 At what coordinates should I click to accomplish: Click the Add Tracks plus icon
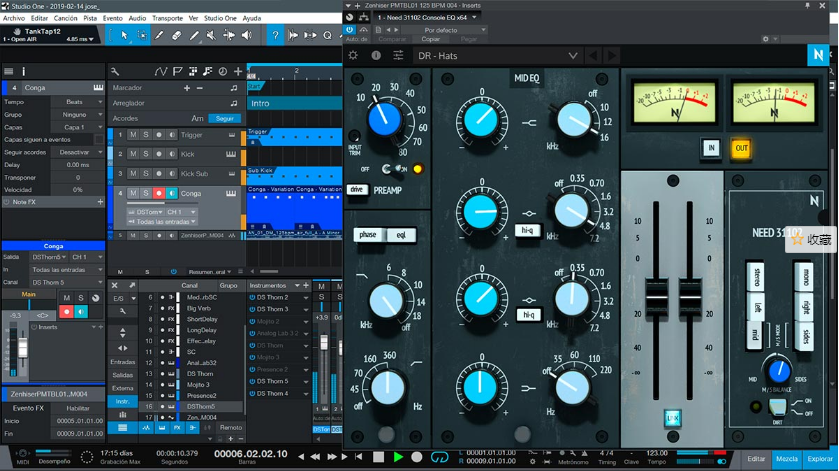pos(238,71)
